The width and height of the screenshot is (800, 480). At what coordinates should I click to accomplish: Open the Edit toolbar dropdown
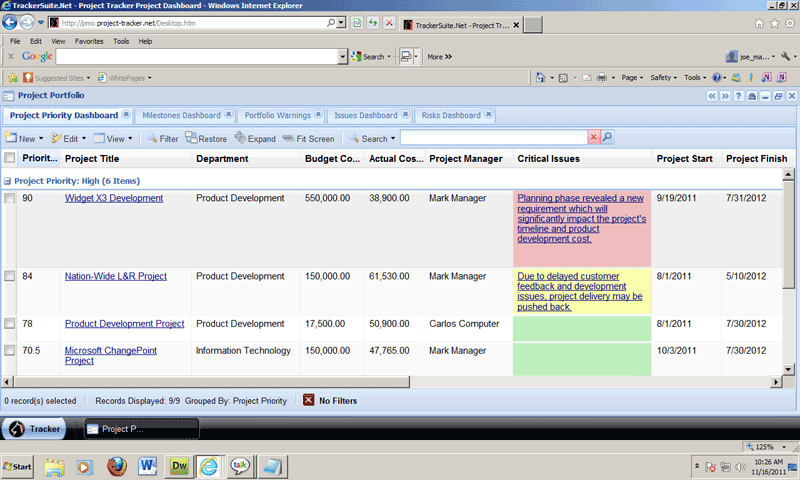point(69,138)
